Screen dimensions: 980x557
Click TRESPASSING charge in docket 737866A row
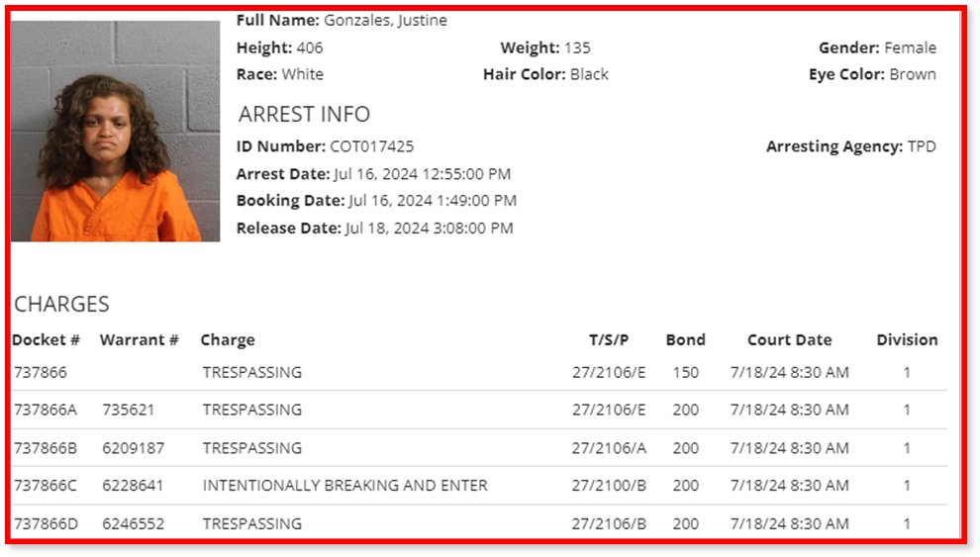coord(251,410)
